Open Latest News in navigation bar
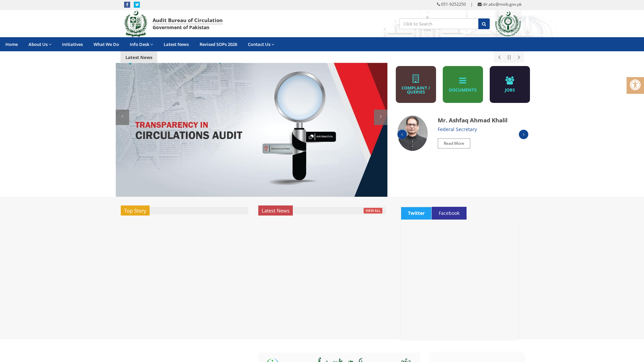This screenshot has width=644, height=362. [x=176, y=44]
